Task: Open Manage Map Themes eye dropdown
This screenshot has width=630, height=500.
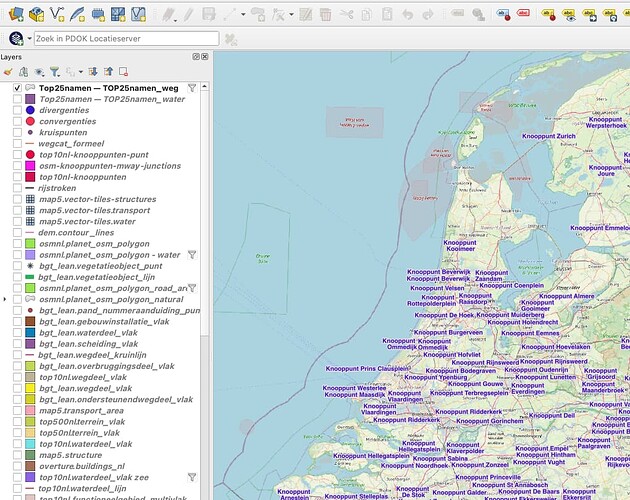Action: (39, 72)
